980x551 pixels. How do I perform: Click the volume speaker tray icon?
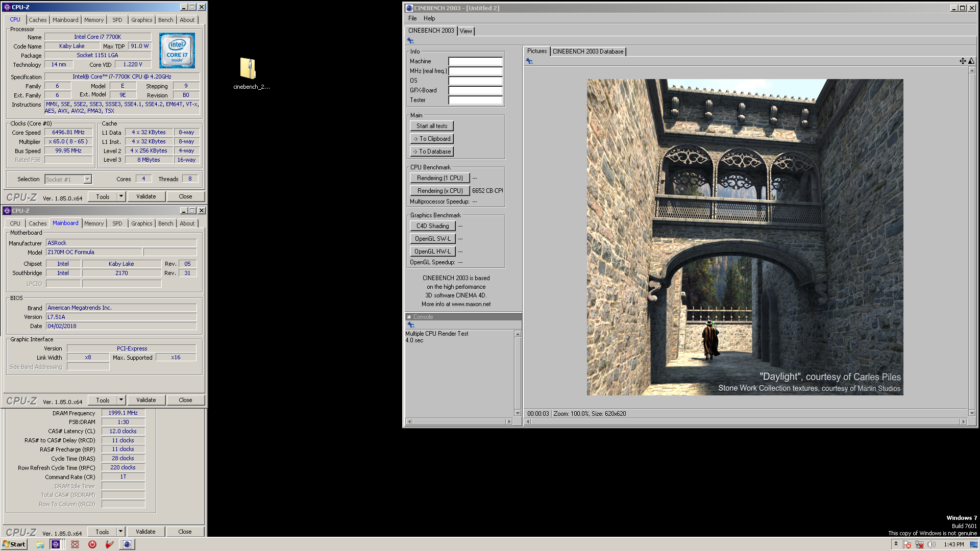[932, 544]
